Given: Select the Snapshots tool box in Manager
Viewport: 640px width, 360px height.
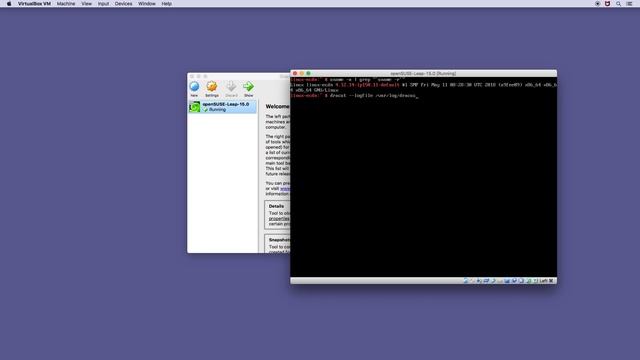Looking at the screenshot, I should 278,244.
